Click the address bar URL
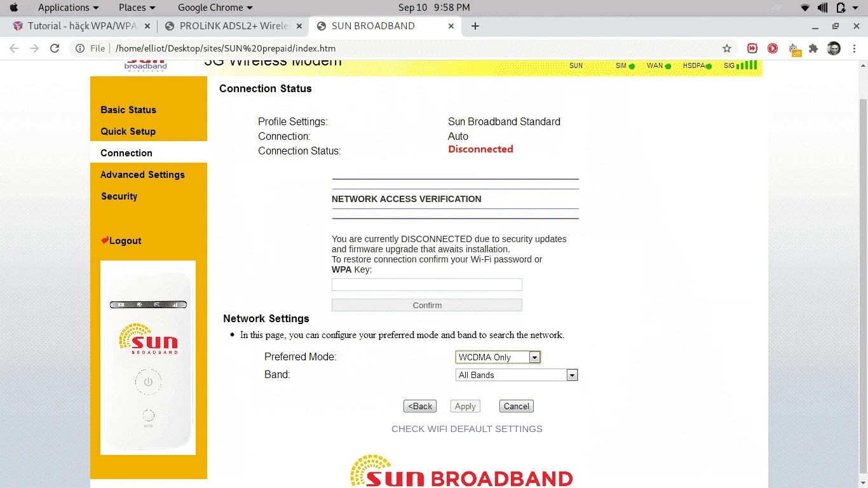This screenshot has height=488, width=868. pos(225,48)
